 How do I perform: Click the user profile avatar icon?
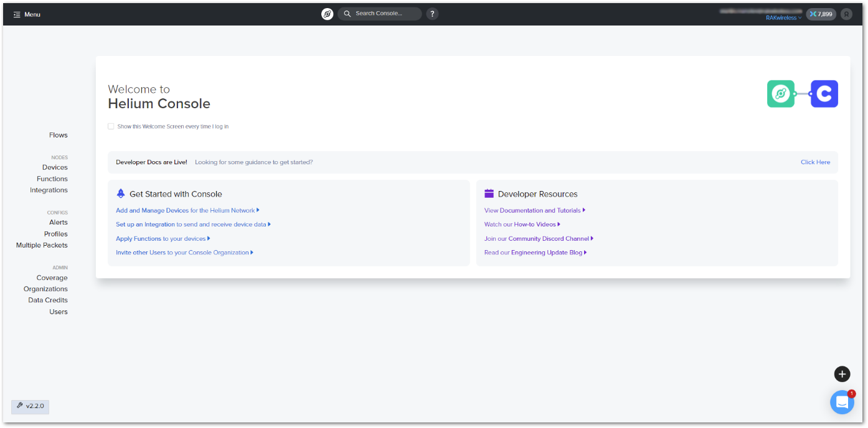coord(846,14)
